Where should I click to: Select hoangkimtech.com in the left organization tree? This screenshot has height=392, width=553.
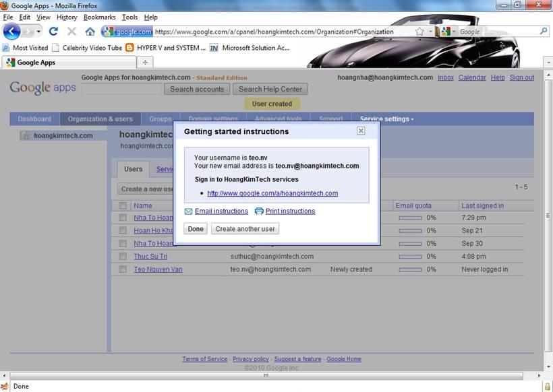(63, 135)
